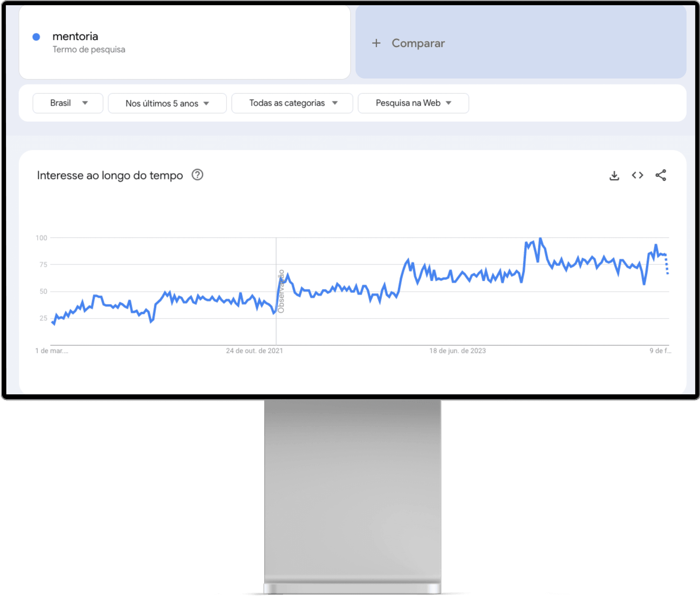Share the interest over time chart

pyautogui.click(x=660, y=175)
